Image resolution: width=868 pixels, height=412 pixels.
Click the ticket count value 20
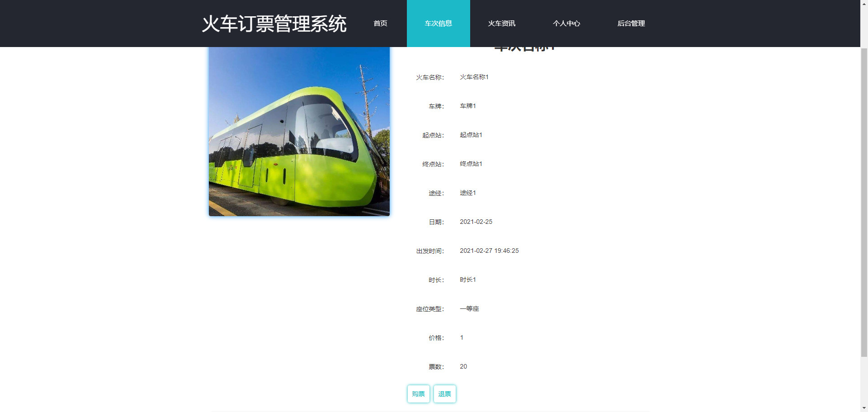[x=463, y=366]
